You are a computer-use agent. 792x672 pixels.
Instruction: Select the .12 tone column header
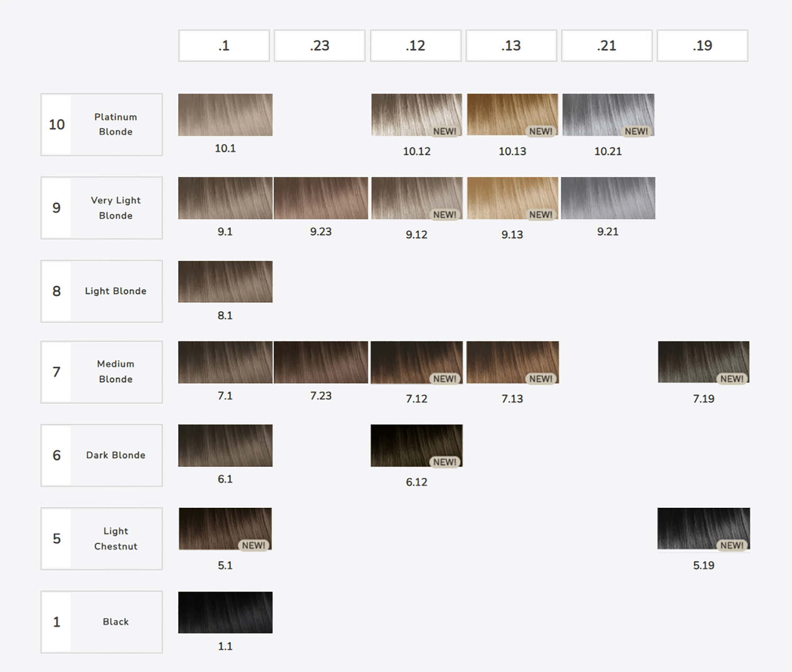[x=416, y=46]
